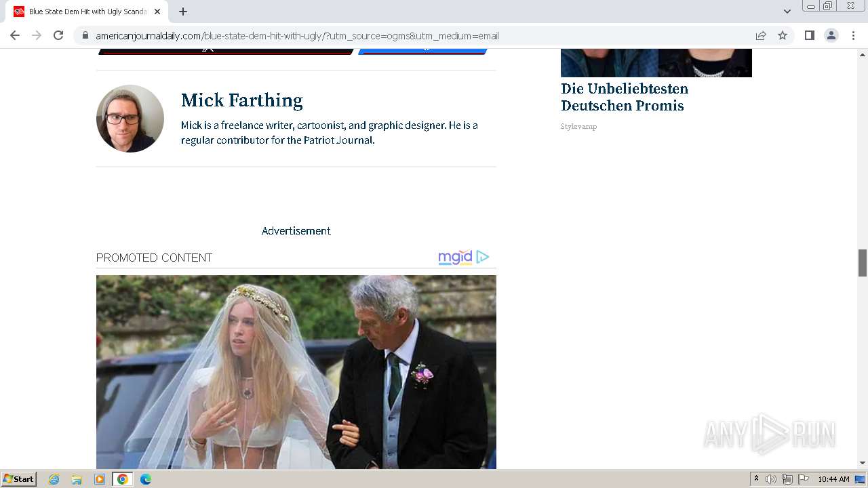The image size is (868, 488).
Task: Click the blue share button
Action: point(423,51)
